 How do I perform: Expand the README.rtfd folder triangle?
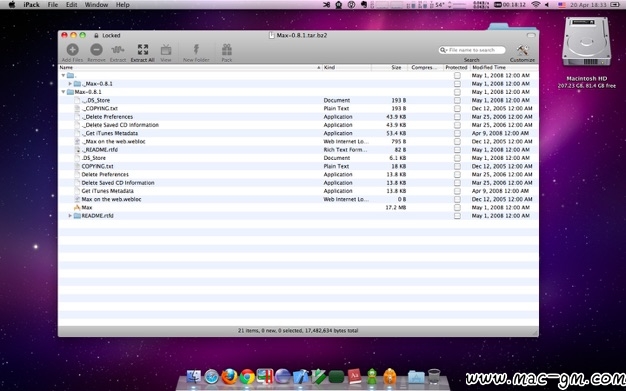(70, 216)
